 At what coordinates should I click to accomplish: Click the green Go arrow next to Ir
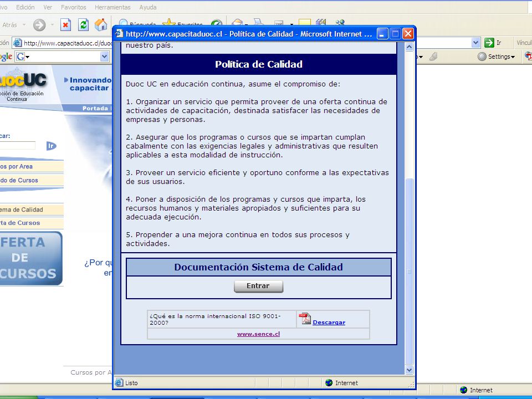tap(489, 43)
